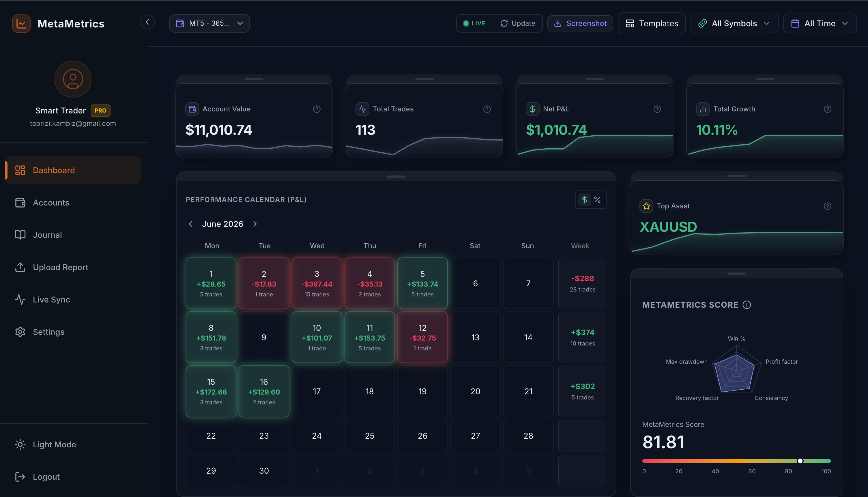This screenshot has height=497, width=868.
Task: Click the Top Asset help icon
Action: tap(827, 206)
